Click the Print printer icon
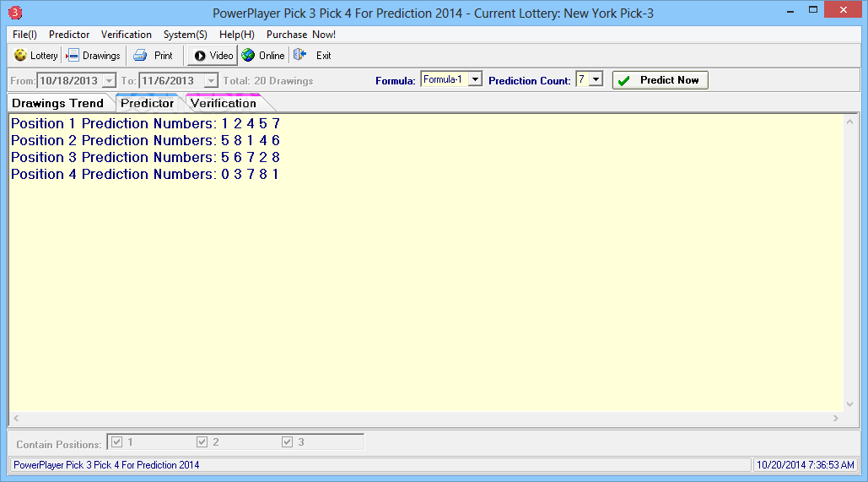868x482 pixels. click(141, 56)
